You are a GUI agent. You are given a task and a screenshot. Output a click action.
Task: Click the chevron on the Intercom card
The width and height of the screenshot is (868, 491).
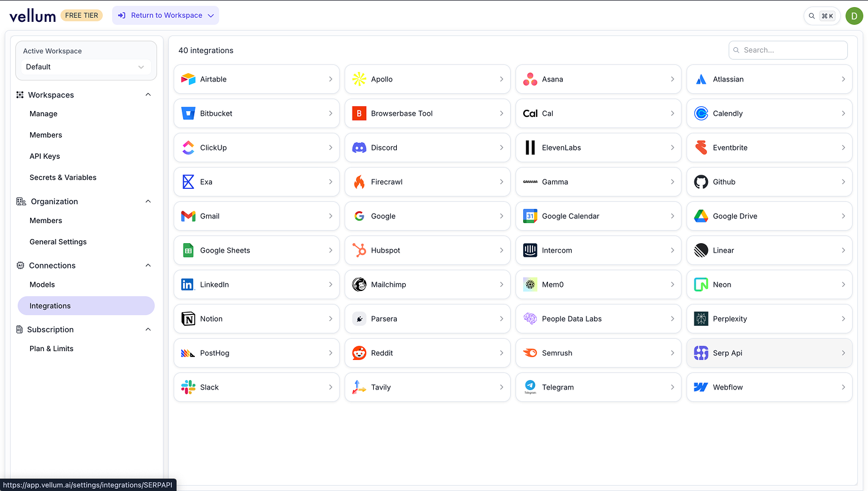tap(672, 250)
